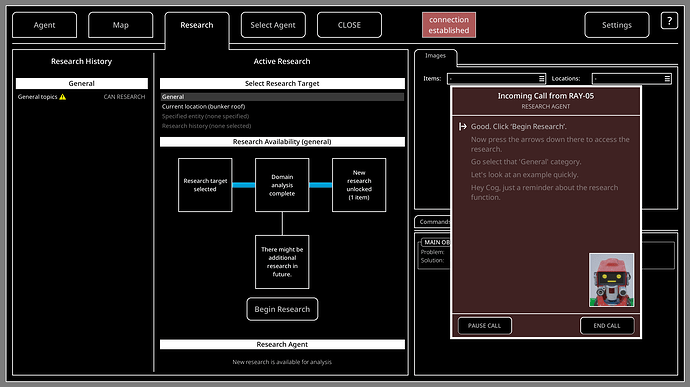This screenshot has height=387, width=690.
Task: Click the yellow warning icon beside General topics
Action: (62, 97)
